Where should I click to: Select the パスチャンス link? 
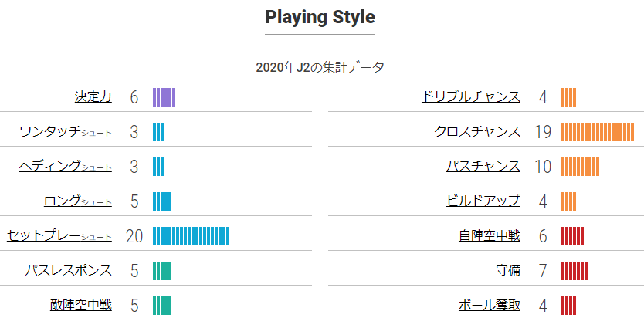[x=483, y=167]
